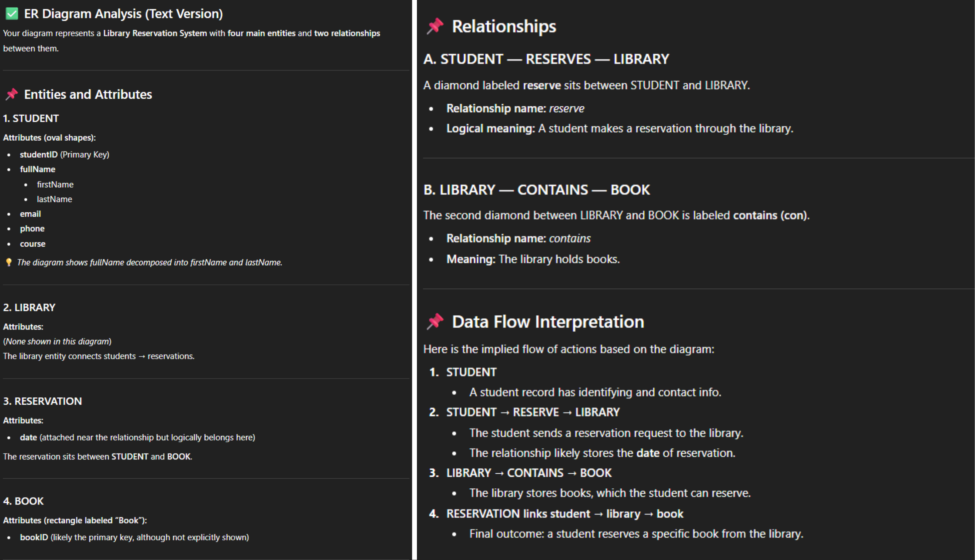Screen dimensions: 975x560
Task: Click list item LIBRARY → CONTAINS → BOOK
Action: [528, 473]
